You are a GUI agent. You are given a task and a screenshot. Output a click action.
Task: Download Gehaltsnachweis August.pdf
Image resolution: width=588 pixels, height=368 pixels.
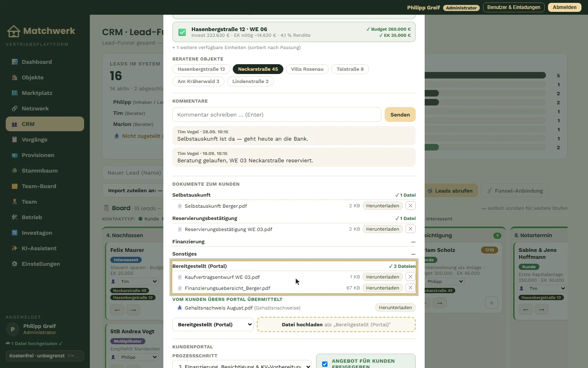(x=395, y=307)
